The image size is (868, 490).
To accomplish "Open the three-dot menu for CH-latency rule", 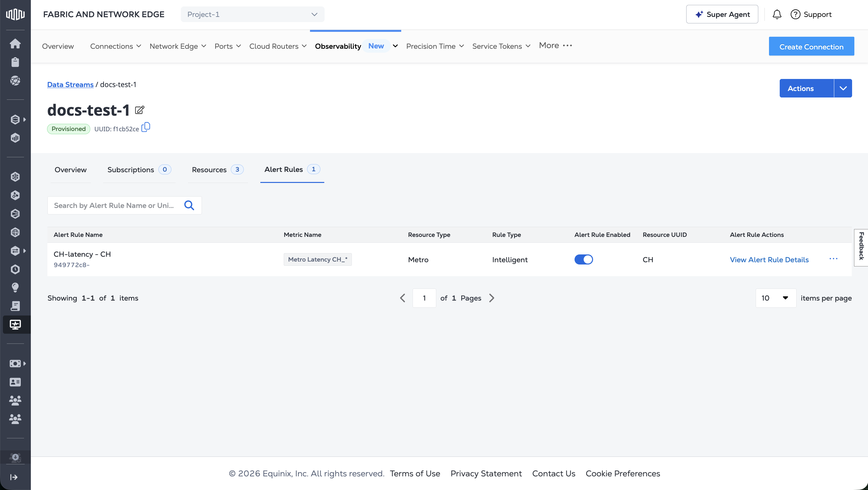I will point(833,259).
